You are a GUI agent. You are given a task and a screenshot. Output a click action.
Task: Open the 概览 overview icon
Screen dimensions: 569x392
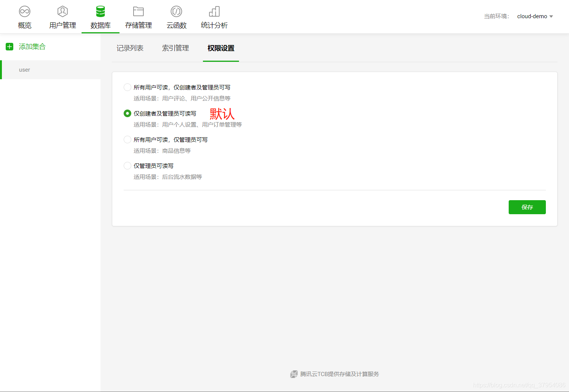[x=25, y=11]
